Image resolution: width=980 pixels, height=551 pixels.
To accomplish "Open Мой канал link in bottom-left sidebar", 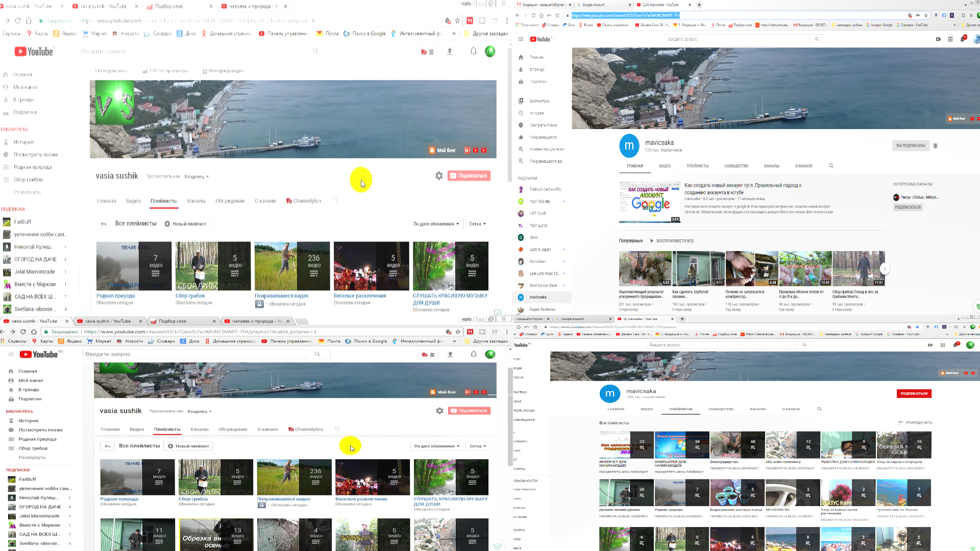I will (x=31, y=381).
